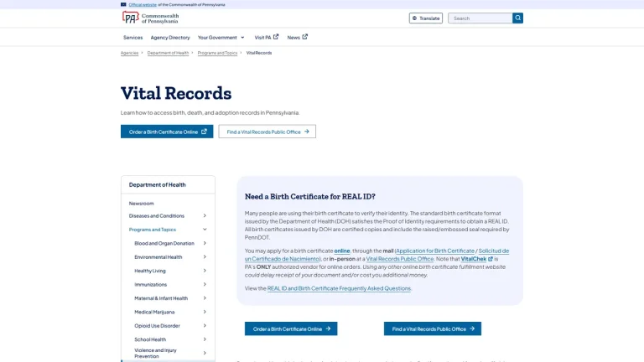
Task: Click the external link icon beside VitalChek
Action: pos(491,259)
